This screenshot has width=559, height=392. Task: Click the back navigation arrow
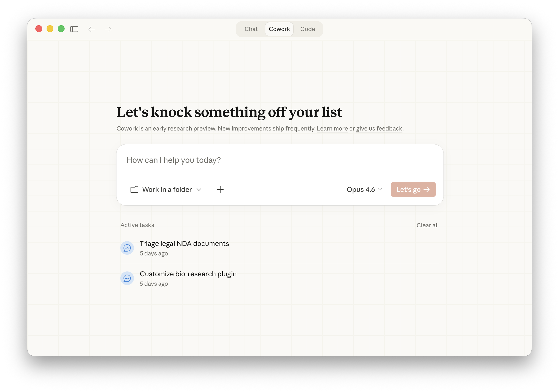click(92, 29)
